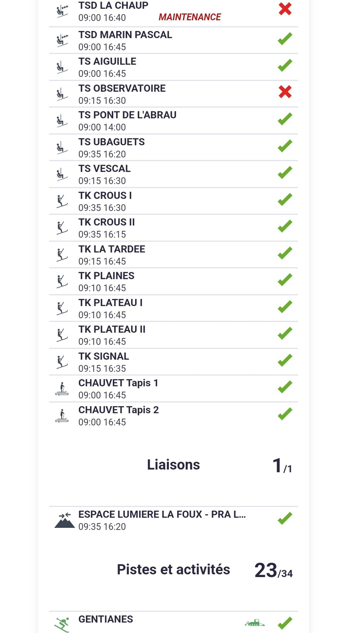Click the red cross on TS OBSERVATOIRE
The image size is (364, 633).
click(x=285, y=92)
